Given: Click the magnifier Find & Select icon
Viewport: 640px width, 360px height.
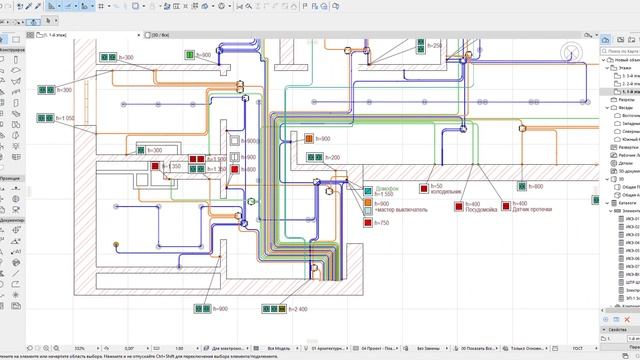Looking at the screenshot, I should pyautogui.click(x=249, y=6).
